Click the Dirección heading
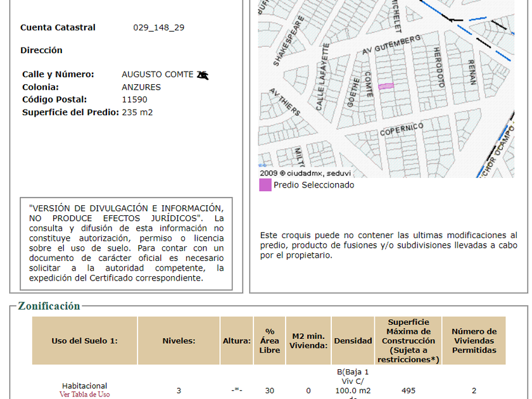This screenshot has height=399, width=532. 41,50
